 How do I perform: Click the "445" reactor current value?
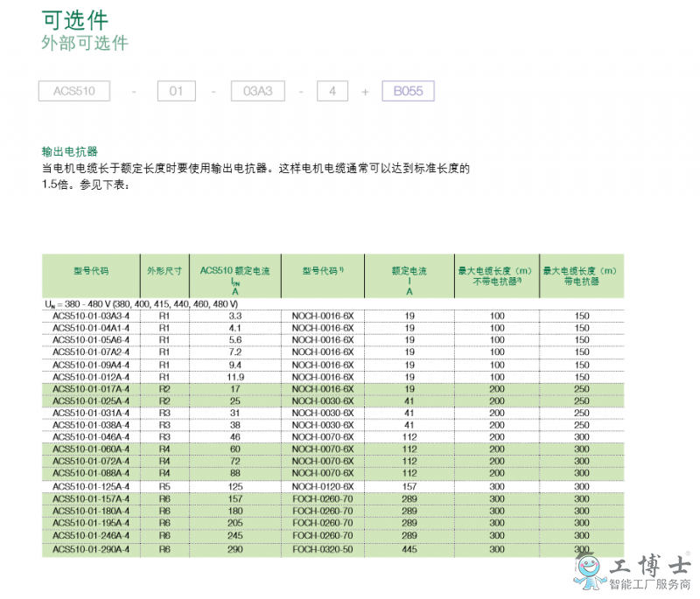point(409,549)
